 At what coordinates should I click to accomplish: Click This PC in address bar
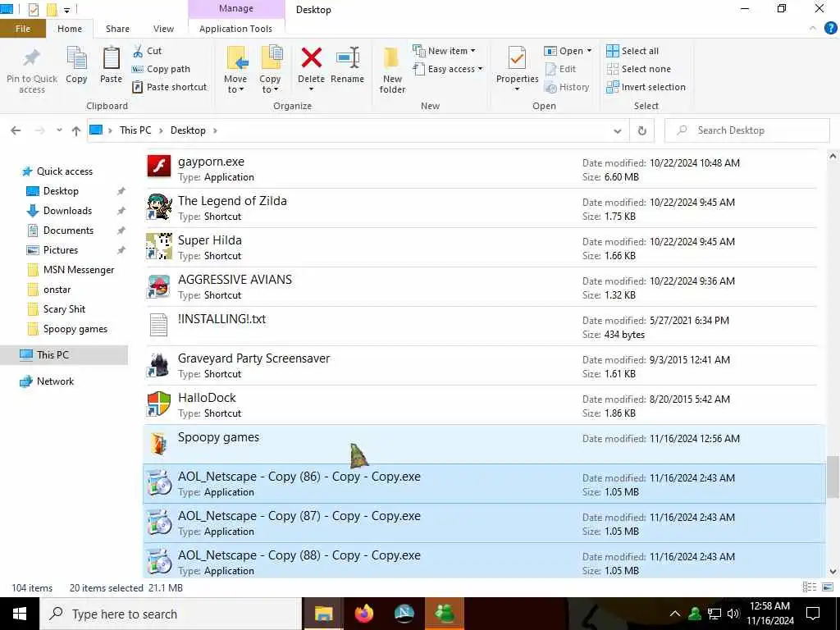coord(135,130)
